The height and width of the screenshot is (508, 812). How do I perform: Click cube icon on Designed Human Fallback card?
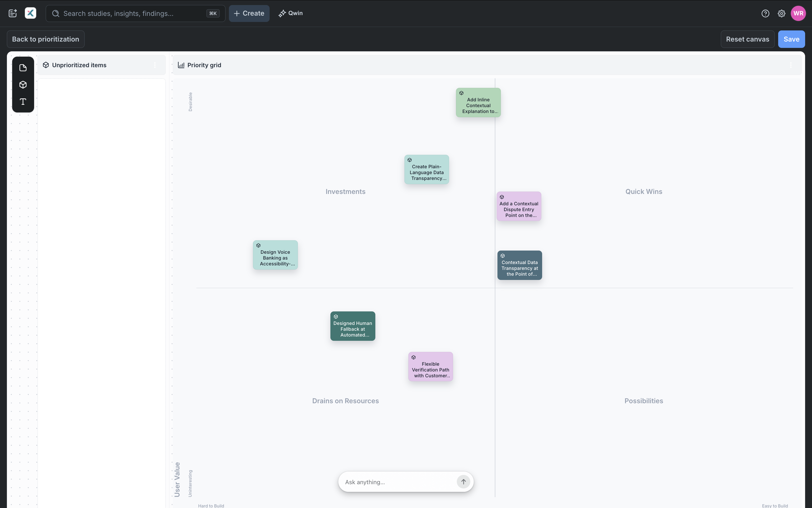[336, 317]
